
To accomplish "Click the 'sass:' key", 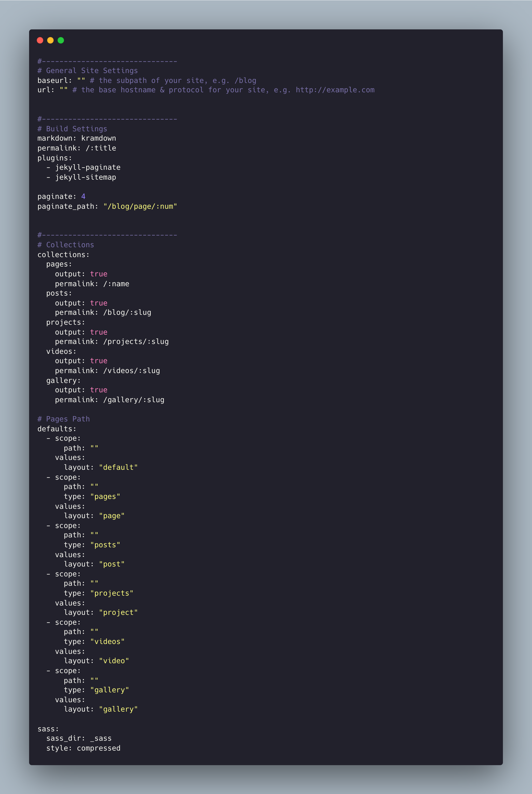I will [48, 729].
